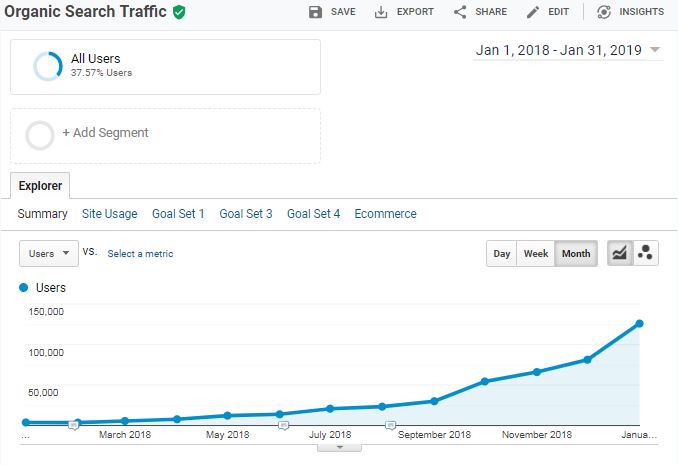Open the Users metric dropdown
This screenshot has width=678, height=465.
[49, 254]
